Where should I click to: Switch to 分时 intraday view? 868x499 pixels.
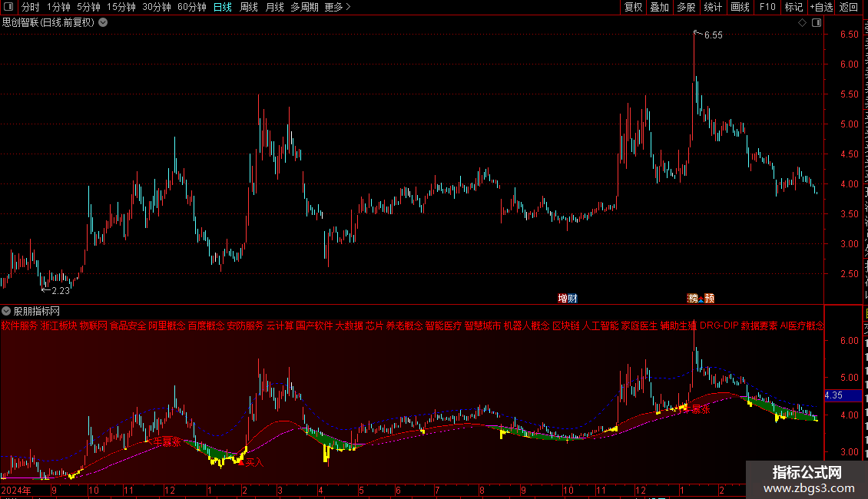point(31,7)
